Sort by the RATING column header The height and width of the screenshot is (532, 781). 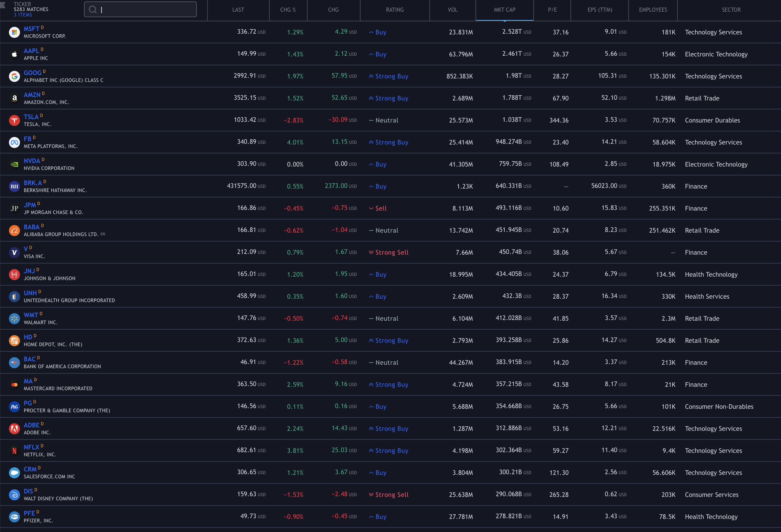click(395, 10)
